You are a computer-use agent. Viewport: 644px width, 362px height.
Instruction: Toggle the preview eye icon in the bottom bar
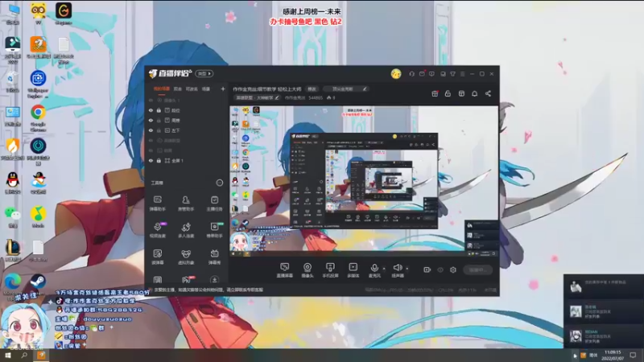[440, 269]
